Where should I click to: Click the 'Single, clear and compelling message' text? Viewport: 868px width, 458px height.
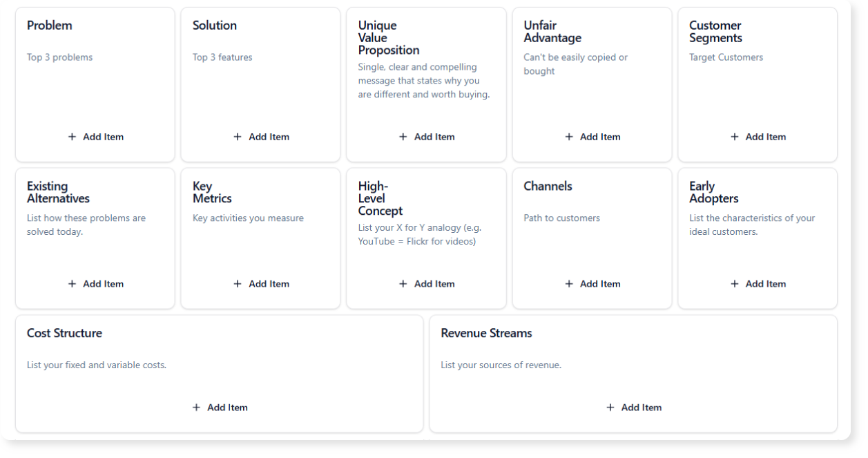(x=424, y=81)
